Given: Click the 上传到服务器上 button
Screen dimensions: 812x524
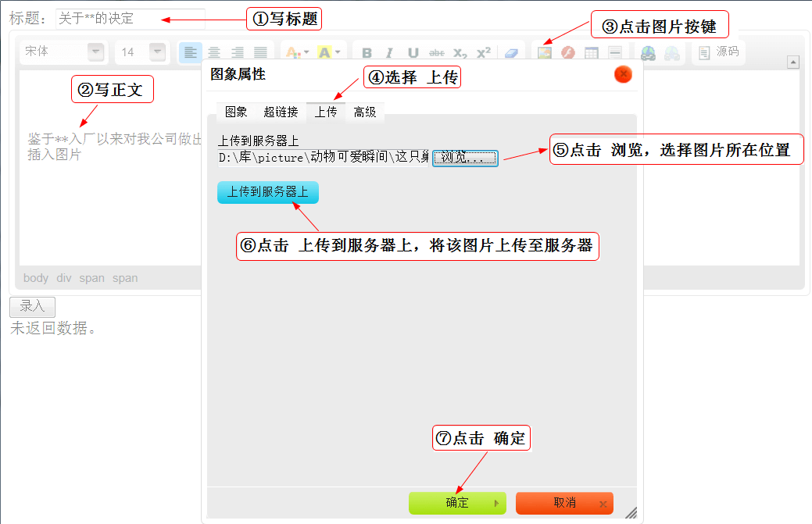Looking at the screenshot, I should click(x=268, y=192).
